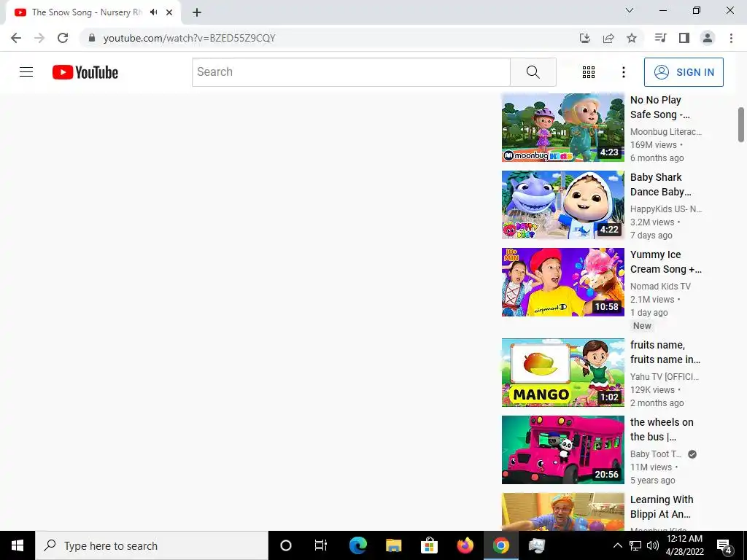Open the YouTube hamburger guide menu
This screenshot has height=560, width=747.
tap(26, 72)
